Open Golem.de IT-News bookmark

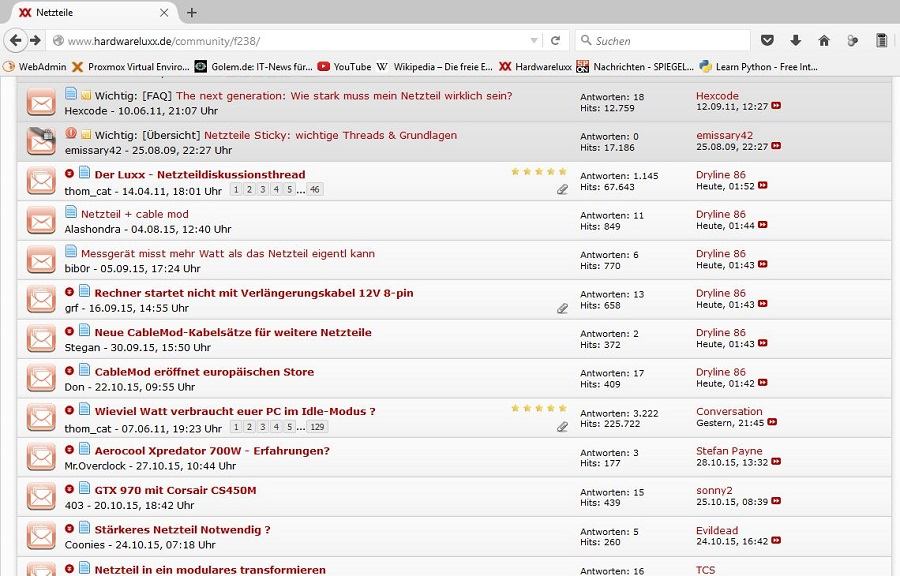point(254,67)
